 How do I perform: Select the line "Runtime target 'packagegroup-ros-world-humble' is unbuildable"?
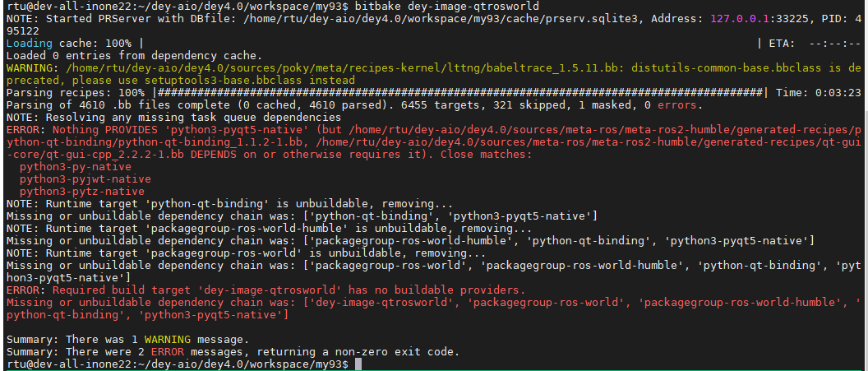click(x=269, y=228)
